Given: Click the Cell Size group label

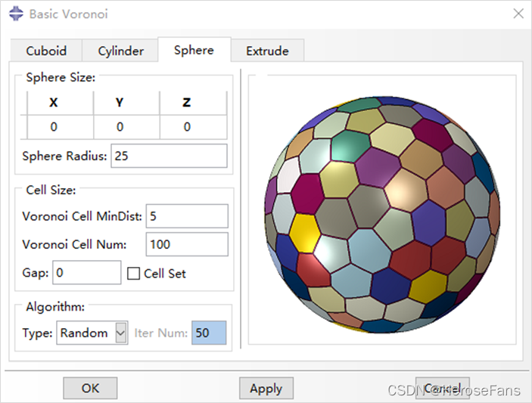Looking at the screenshot, I should pos(51,190).
